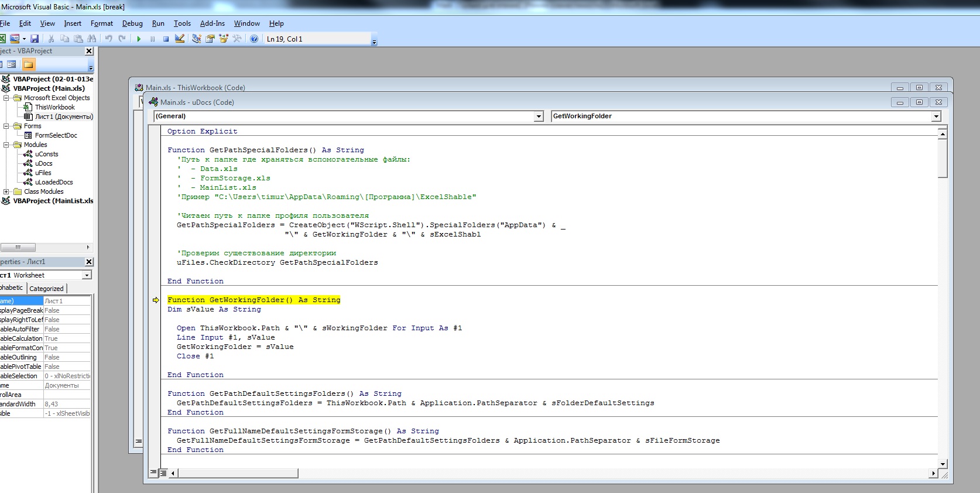This screenshot has height=493, width=980.
Task: Toggle Folders view in Project Explorer
Action: point(29,64)
